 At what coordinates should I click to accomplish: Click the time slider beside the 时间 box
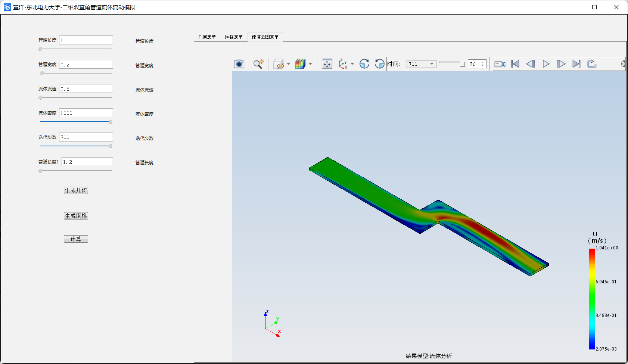(452, 63)
